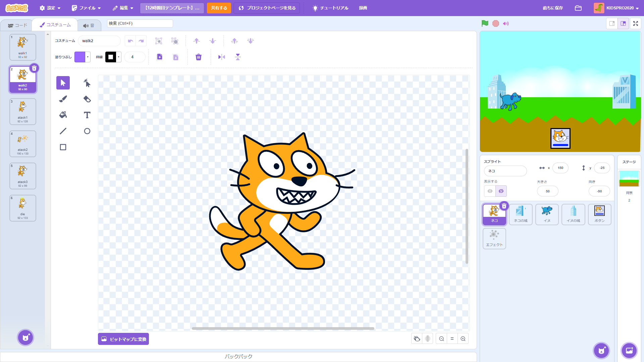Switch to the コード tab
Screen dimensions: 644x362
(x=17, y=25)
